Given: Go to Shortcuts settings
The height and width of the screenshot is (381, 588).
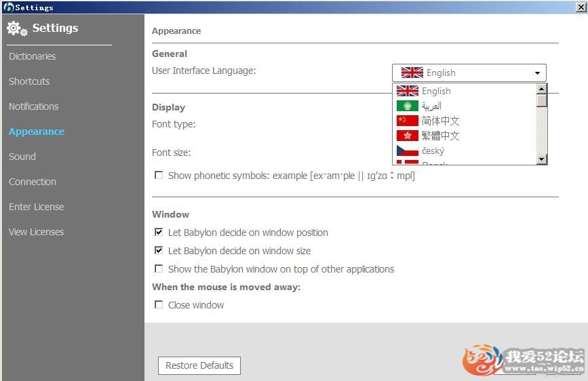Looking at the screenshot, I should 29,81.
